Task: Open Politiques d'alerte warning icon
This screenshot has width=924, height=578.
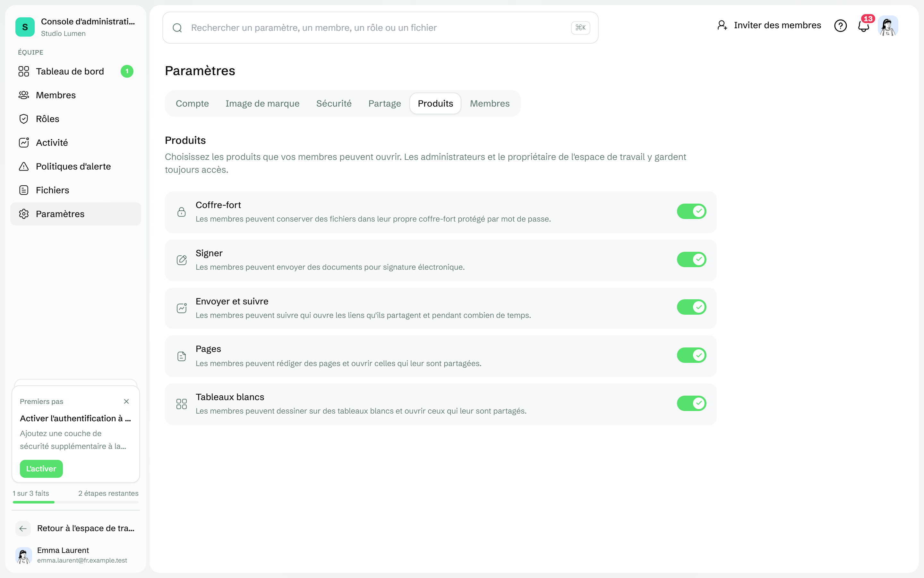Action: pos(24,166)
